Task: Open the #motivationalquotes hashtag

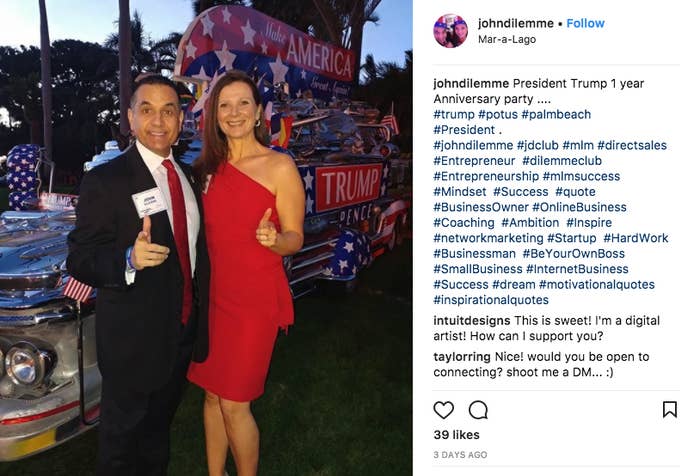Action: [x=596, y=284]
